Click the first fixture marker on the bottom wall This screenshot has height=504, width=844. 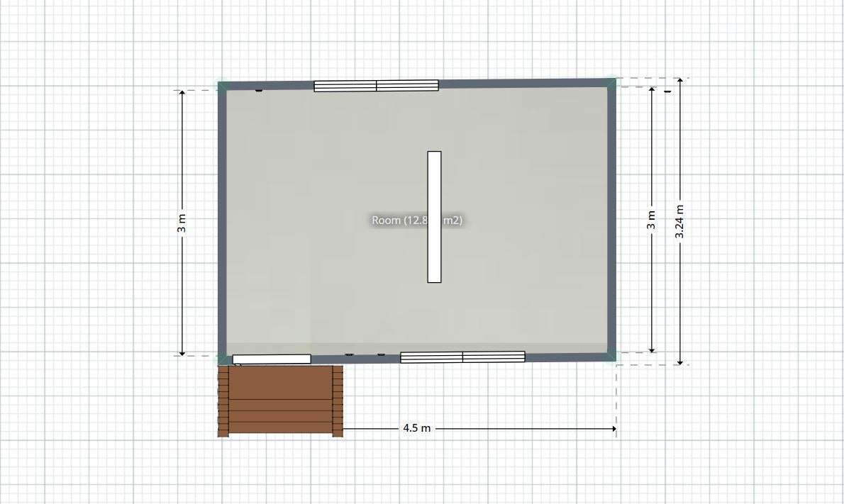point(348,354)
